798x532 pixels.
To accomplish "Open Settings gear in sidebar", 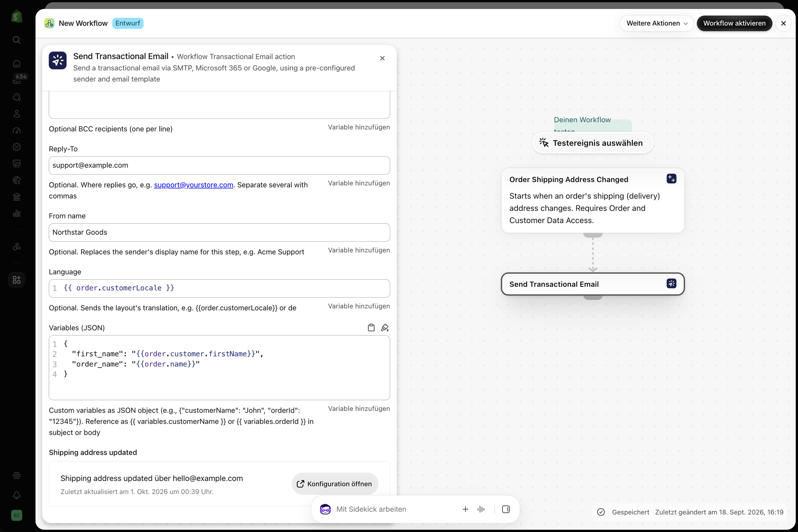I will coord(17,475).
